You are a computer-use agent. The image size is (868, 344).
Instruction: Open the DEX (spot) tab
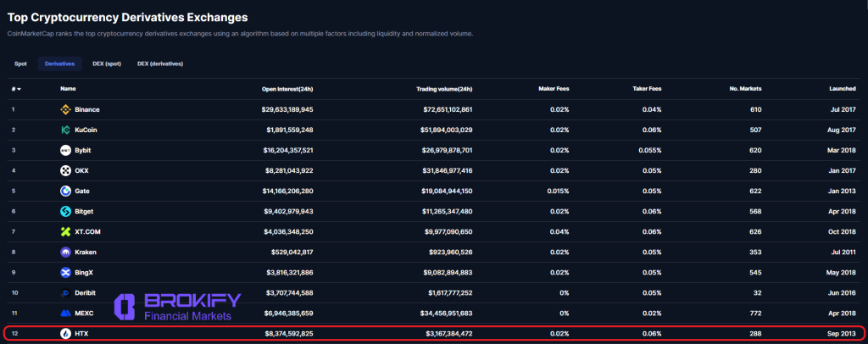(x=106, y=64)
